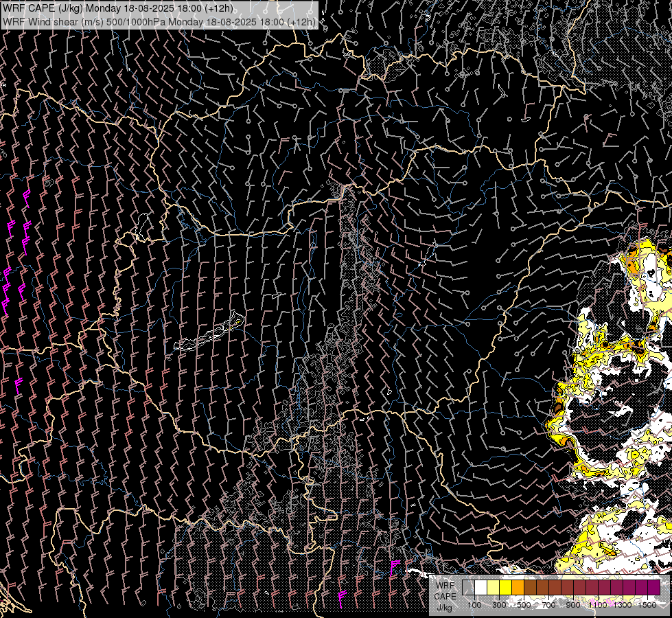This screenshot has width=672, height=618.
Task: Click the legend value 1300
Action: tap(623, 605)
